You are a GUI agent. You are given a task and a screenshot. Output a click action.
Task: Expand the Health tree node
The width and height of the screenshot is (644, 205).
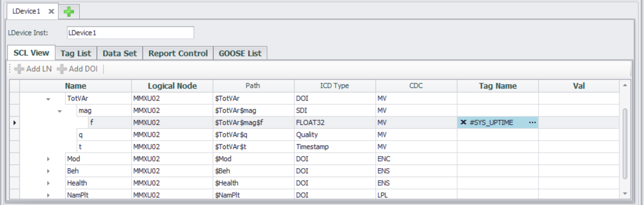pos(48,183)
